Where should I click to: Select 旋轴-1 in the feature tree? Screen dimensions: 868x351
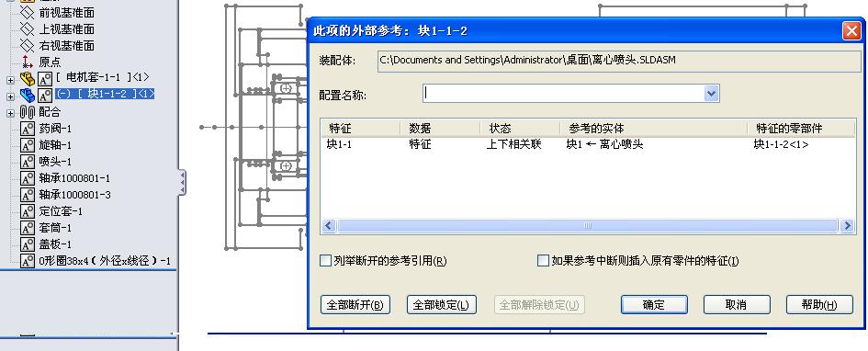click(x=55, y=145)
